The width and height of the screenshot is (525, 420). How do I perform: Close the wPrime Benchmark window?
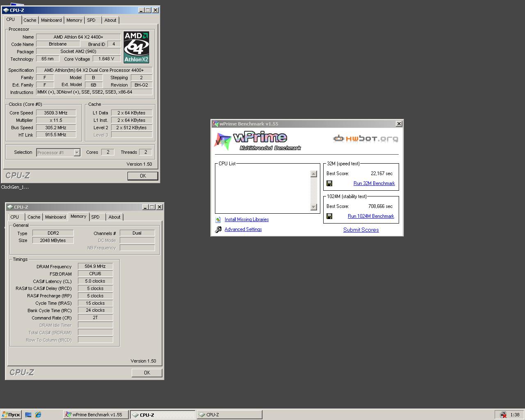click(x=399, y=124)
